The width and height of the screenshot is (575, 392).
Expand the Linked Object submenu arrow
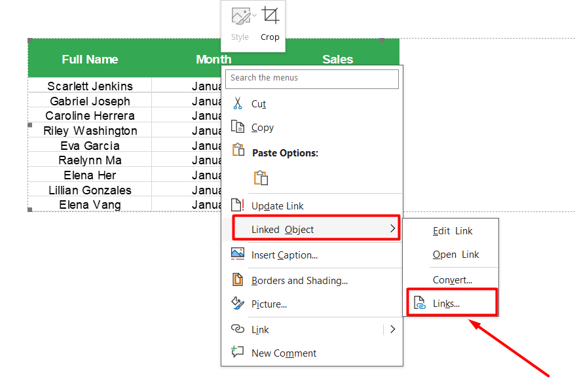(393, 228)
